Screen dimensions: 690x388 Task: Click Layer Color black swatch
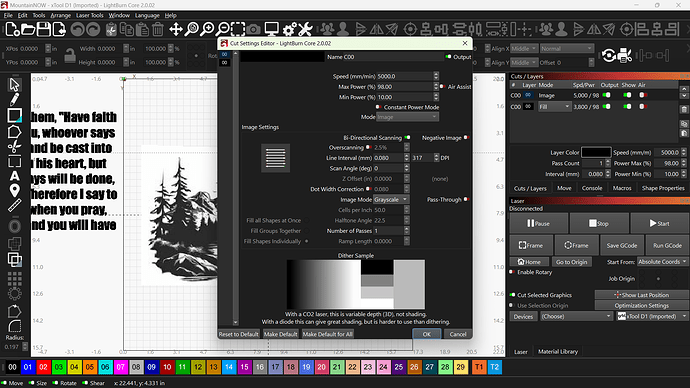(x=596, y=152)
